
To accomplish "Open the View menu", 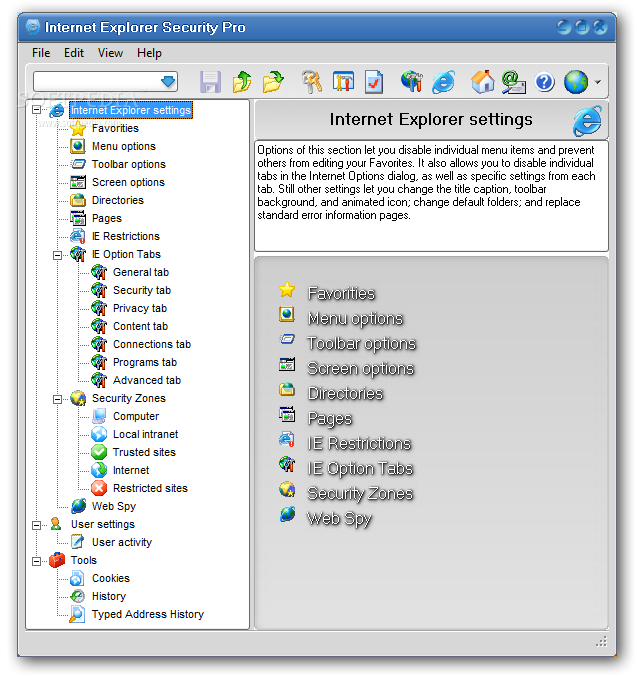I will tap(110, 53).
